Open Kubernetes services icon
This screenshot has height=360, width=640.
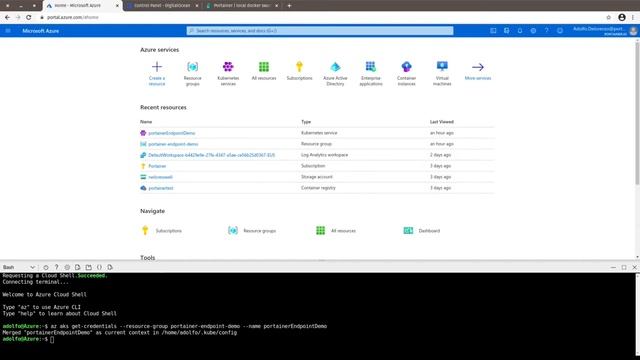pyautogui.click(x=228, y=73)
